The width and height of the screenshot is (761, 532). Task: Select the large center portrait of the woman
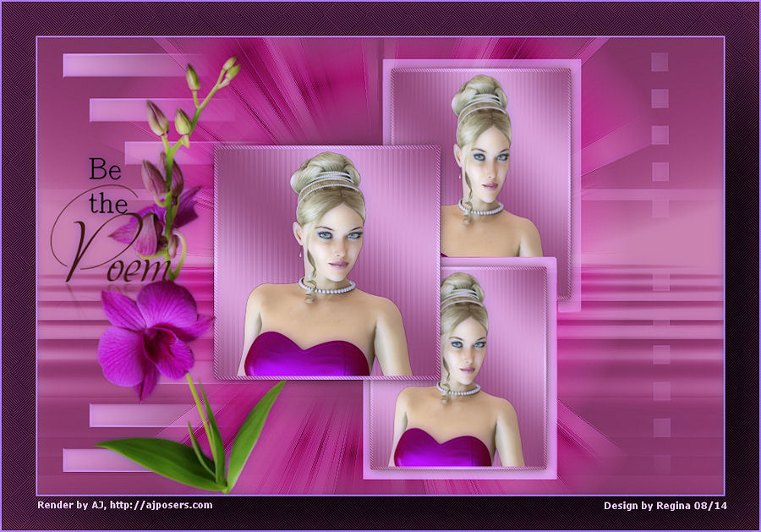(x=327, y=262)
